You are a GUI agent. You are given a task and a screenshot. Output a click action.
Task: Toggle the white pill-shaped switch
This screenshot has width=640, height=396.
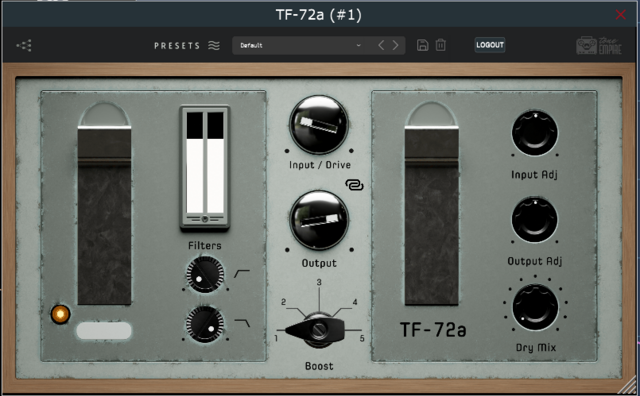tap(104, 331)
